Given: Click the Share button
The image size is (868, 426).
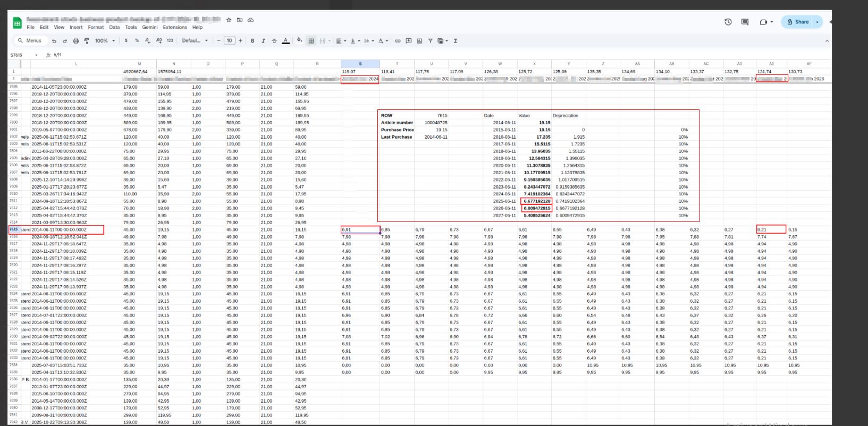Looking at the screenshot, I should click(798, 22).
